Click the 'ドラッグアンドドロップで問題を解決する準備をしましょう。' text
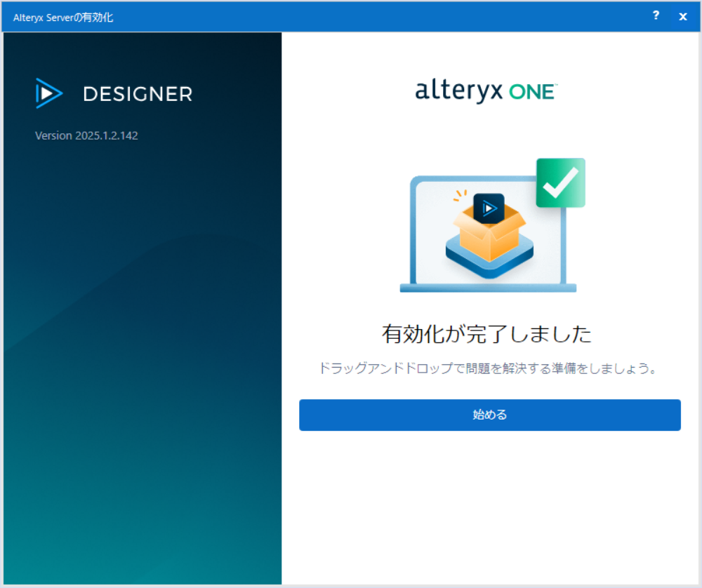The image size is (702, 588). (488, 368)
